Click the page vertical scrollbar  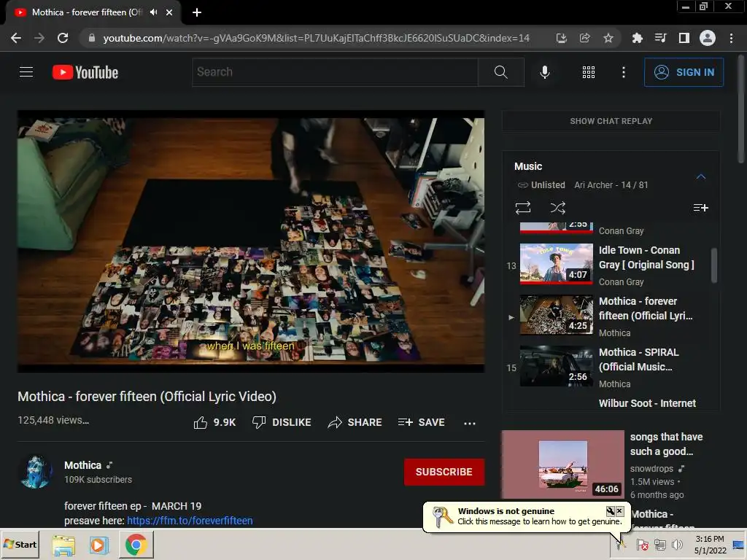coord(741,109)
